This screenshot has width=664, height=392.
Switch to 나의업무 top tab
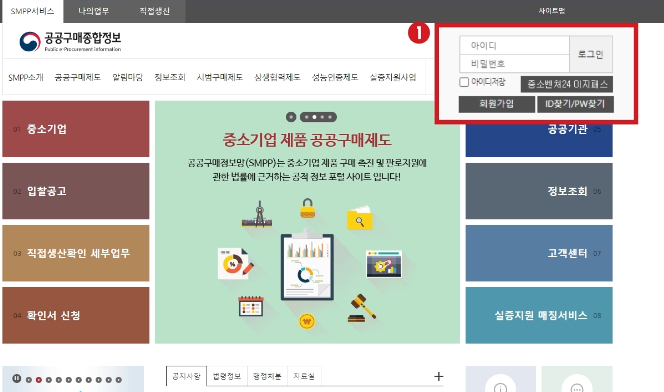point(94,11)
